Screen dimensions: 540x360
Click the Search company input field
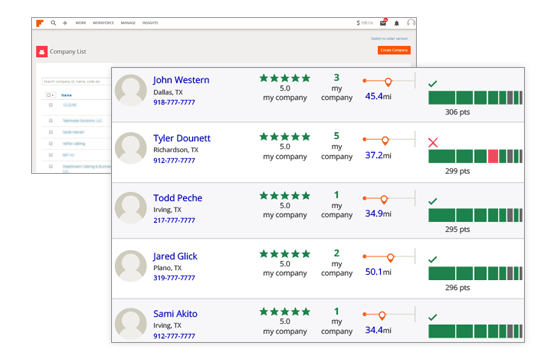pos(76,82)
